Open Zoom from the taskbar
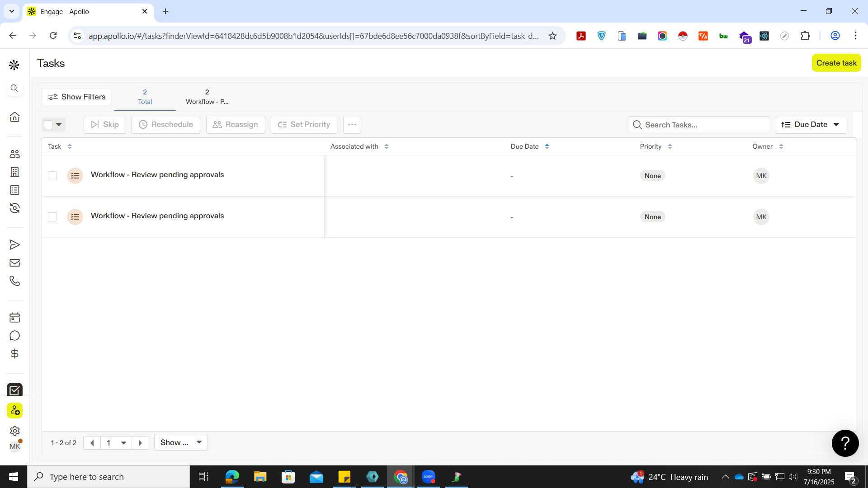This screenshot has height=488, width=868. (x=429, y=477)
